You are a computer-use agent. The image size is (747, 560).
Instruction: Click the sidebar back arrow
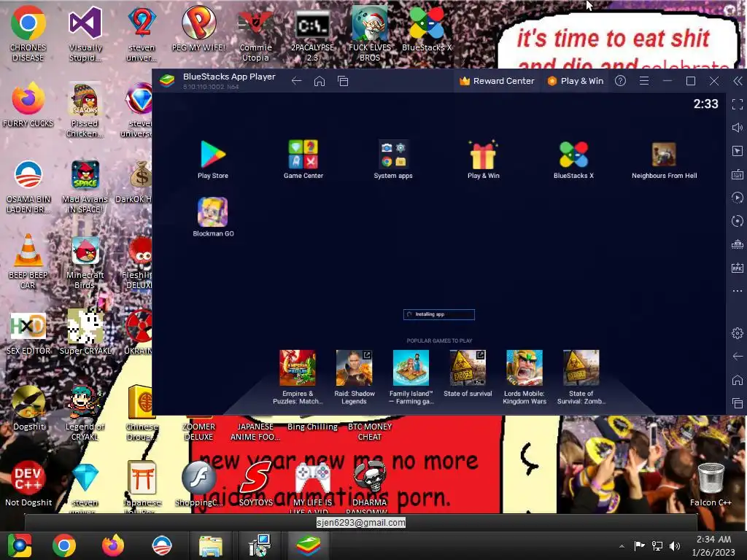[x=738, y=356]
